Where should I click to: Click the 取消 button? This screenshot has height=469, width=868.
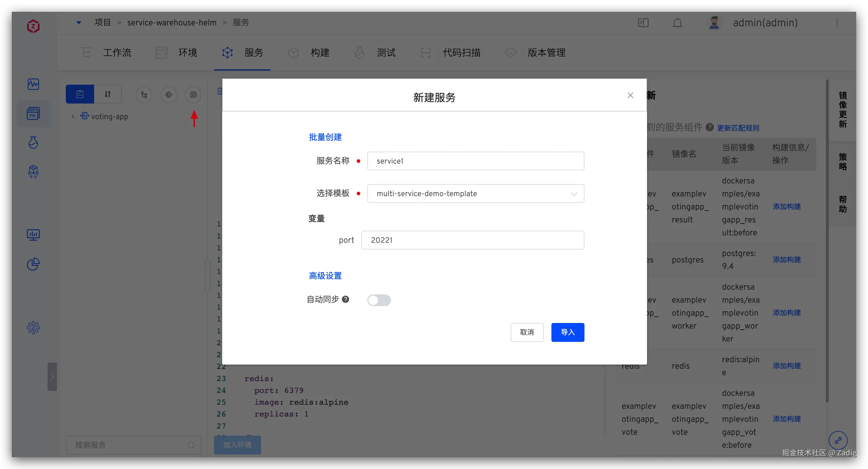tap(527, 332)
